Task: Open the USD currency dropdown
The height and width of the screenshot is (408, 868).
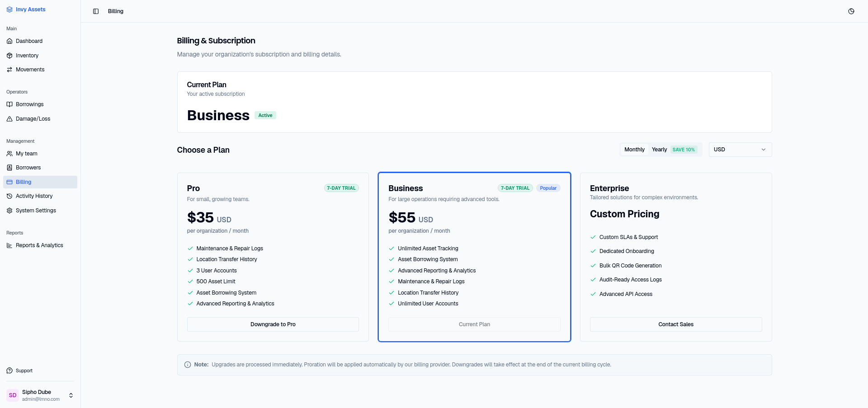Action: pyautogui.click(x=740, y=150)
